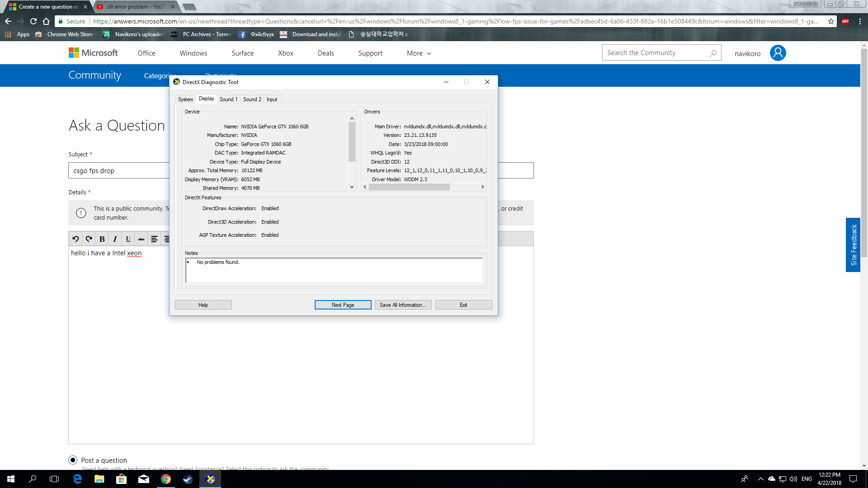Click the Help button in DirectX tool
Viewport: 868px width, 488px height.
pos(203,305)
